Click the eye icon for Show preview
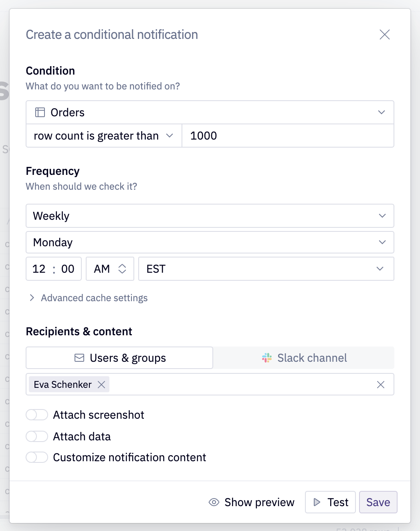Screen dimensions: 420x531 point(214,502)
